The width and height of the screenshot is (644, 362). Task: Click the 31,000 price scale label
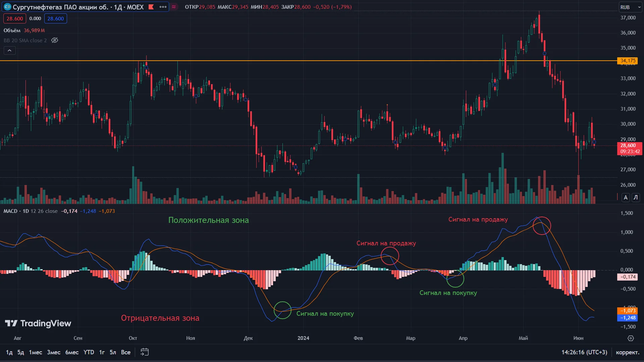pos(628,109)
